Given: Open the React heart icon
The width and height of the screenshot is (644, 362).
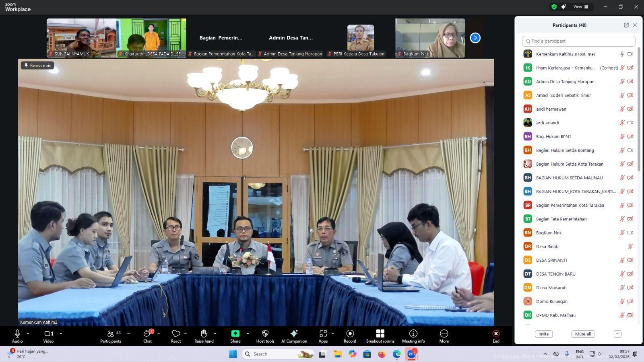Looking at the screenshot, I should tap(176, 334).
